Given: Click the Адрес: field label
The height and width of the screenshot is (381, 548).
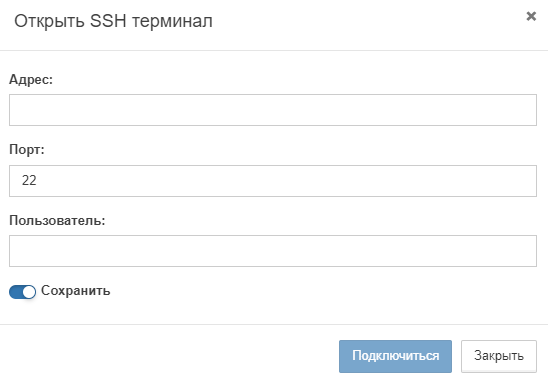Looking at the screenshot, I should pos(31,80).
